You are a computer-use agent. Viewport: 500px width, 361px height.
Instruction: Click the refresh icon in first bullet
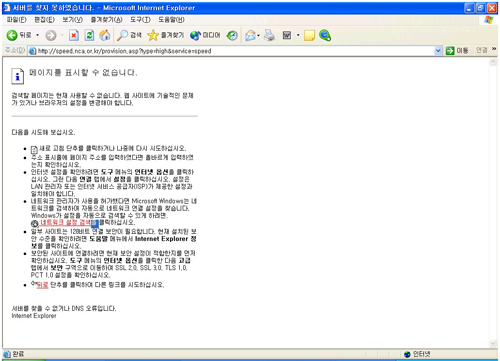[34, 150]
